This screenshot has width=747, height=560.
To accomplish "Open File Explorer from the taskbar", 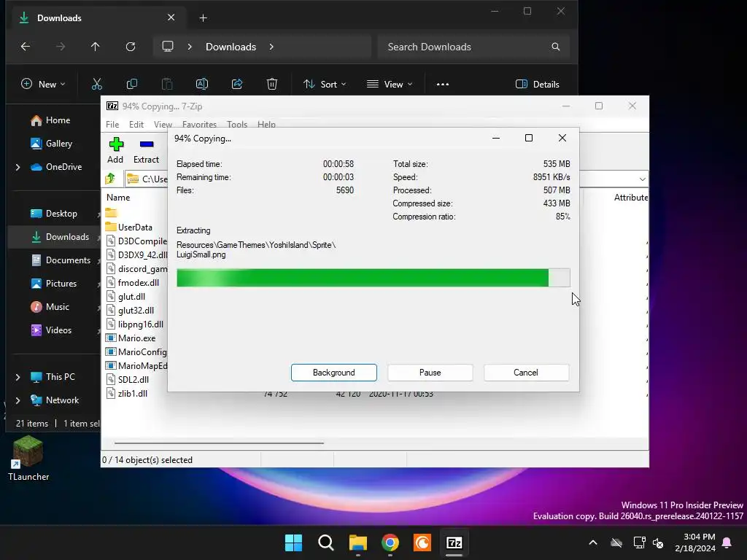I will (357, 542).
